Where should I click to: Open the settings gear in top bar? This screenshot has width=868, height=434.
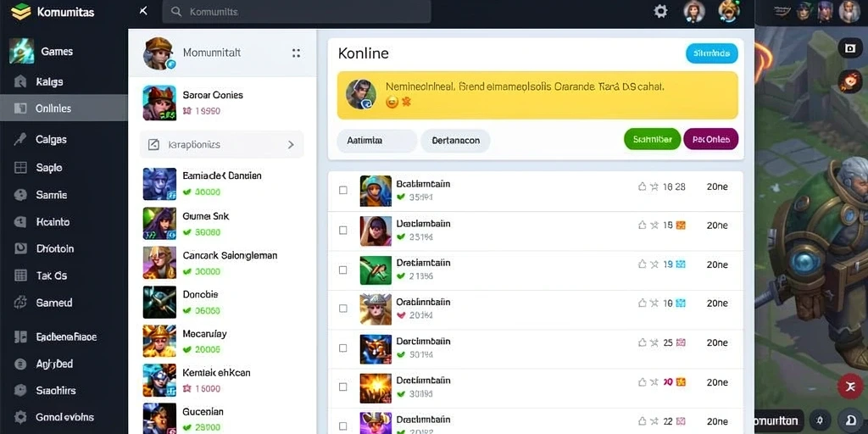660,11
